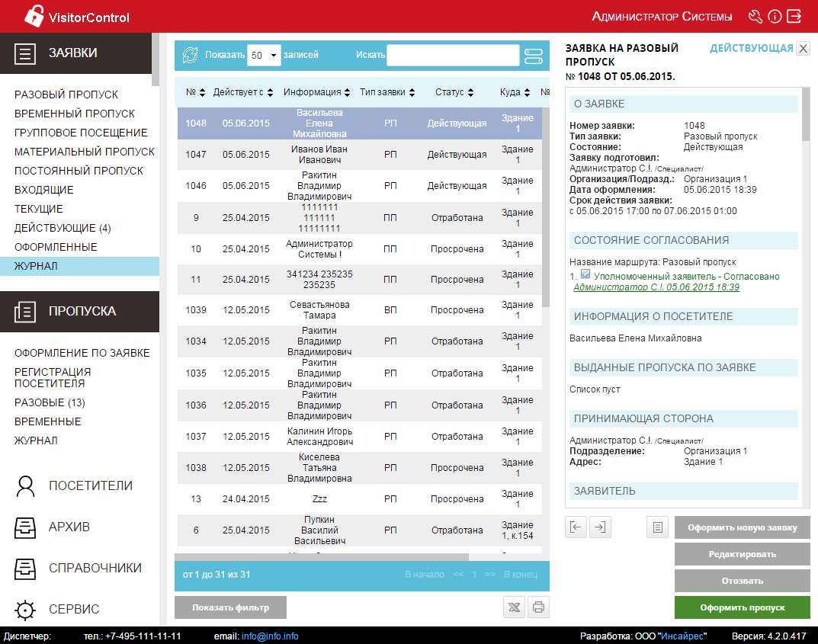Click table horizontal scrollbar
818x644 pixels.
pos(322,557)
